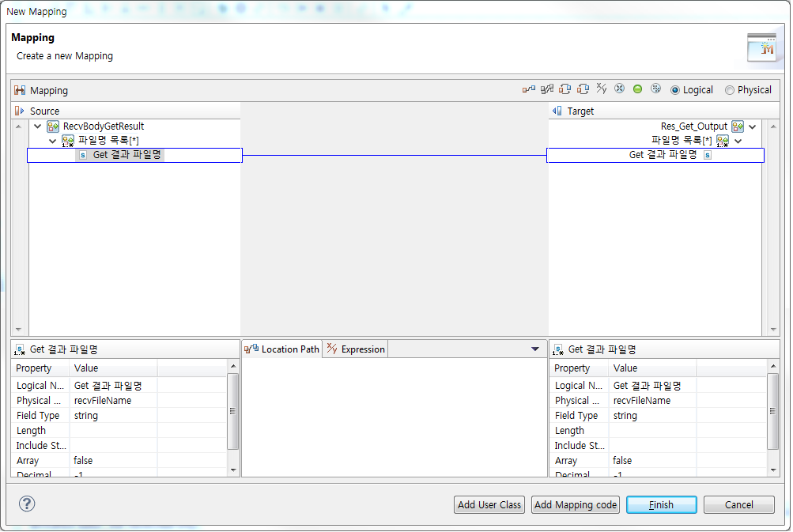Viewport: 793px width, 532px height.
Task: Collapse the RecvBodyGetResult tree node
Action: (x=36, y=126)
